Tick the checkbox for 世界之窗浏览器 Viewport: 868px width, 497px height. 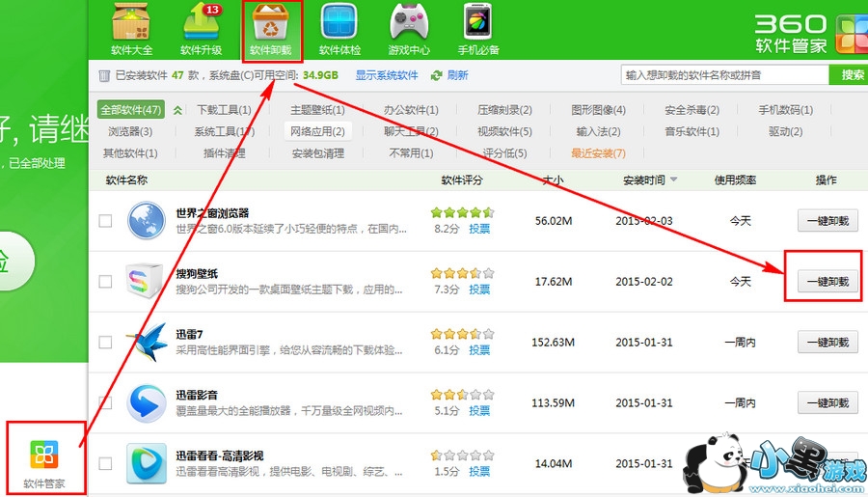[x=105, y=221]
